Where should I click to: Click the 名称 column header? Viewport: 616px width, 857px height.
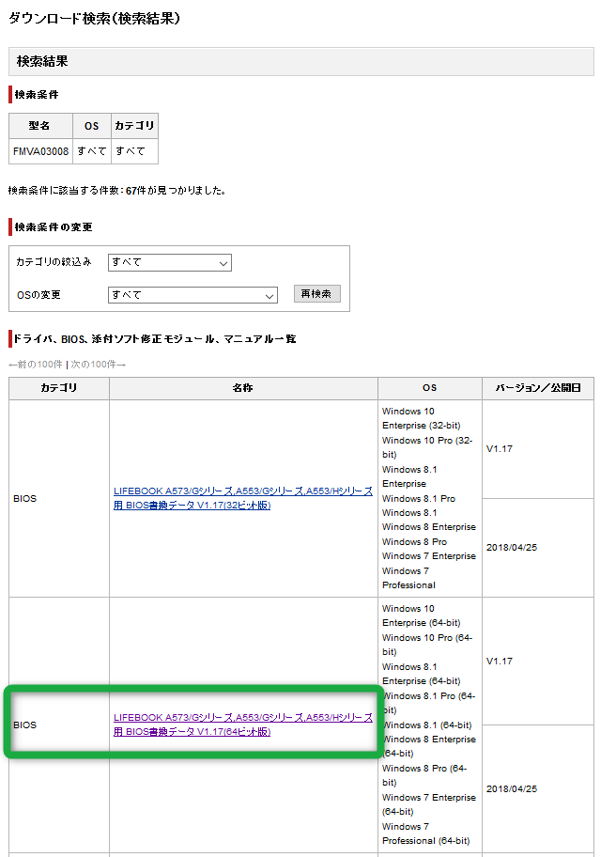pyautogui.click(x=243, y=388)
